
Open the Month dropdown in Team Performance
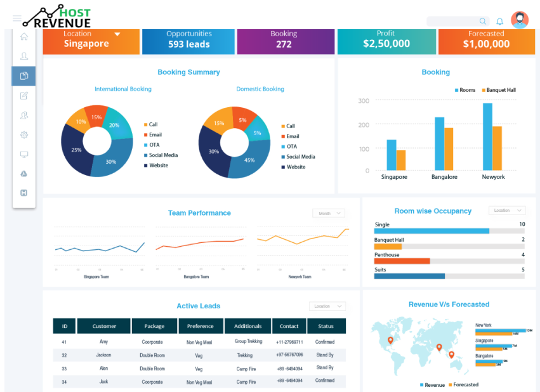coord(328,213)
